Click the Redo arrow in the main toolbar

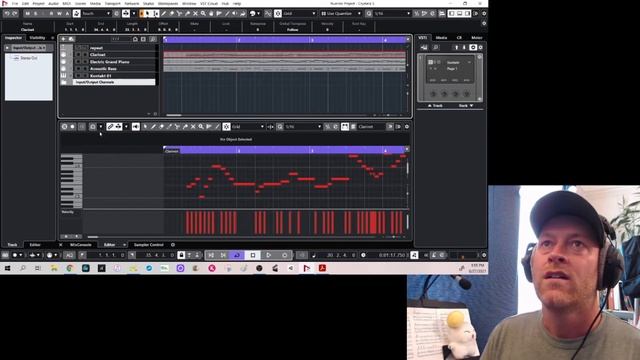(15, 13)
